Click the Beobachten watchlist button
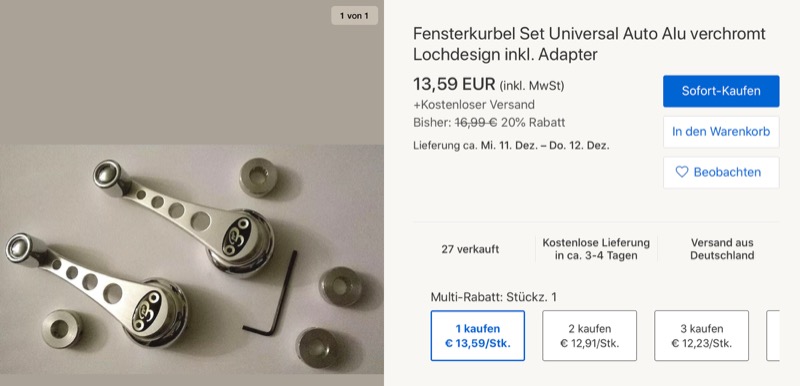This screenshot has width=800, height=386. tap(721, 172)
